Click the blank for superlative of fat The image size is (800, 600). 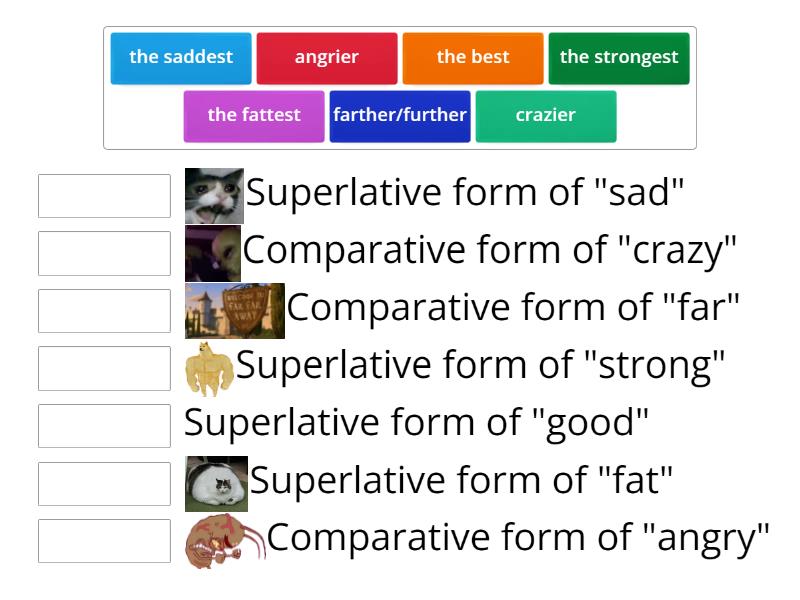pyautogui.click(x=105, y=483)
